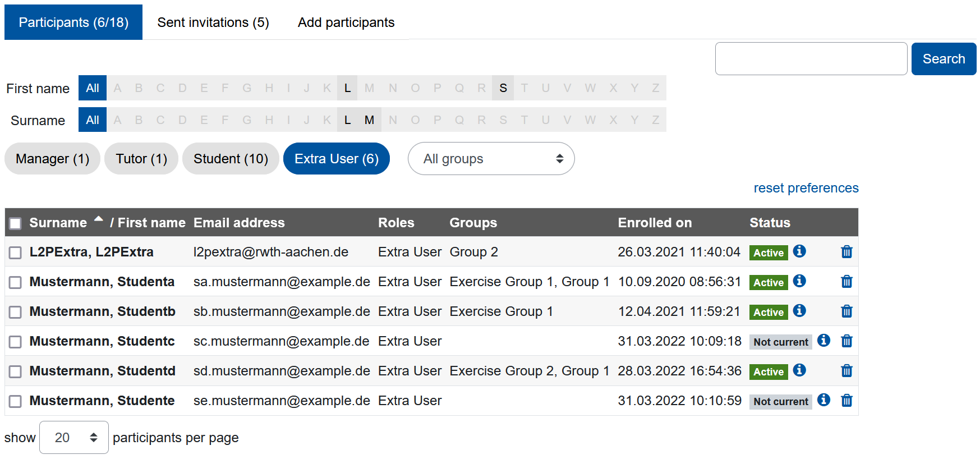Open the All groups dropdown
980x459 pixels.
coord(491,159)
